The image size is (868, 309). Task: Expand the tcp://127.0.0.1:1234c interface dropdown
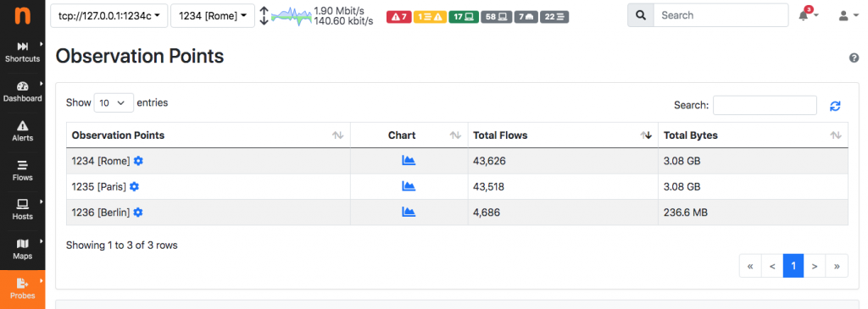coord(109,16)
